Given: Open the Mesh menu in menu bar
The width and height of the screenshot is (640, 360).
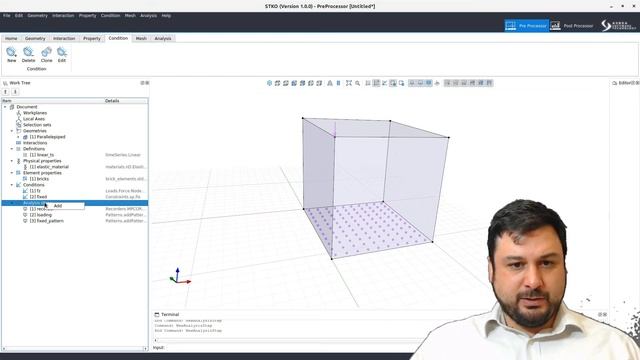Looking at the screenshot, I should [130, 16].
